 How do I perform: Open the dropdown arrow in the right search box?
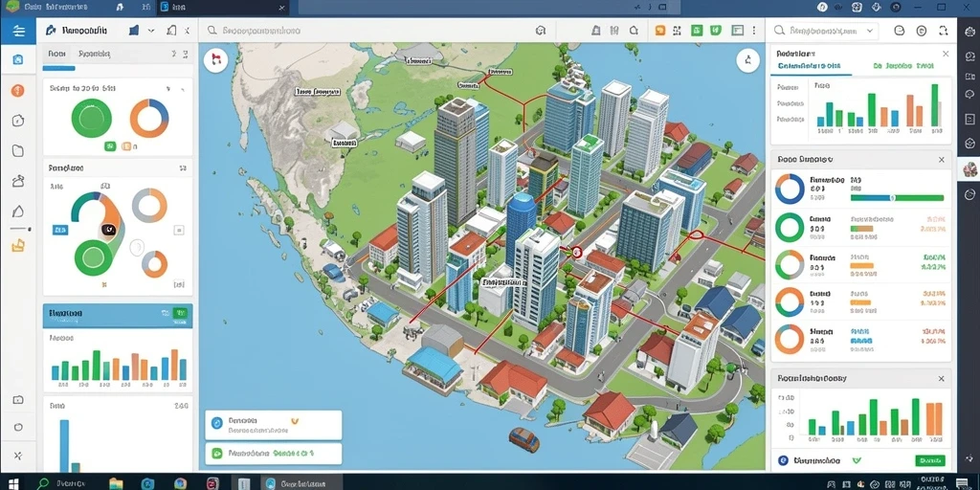(869, 30)
